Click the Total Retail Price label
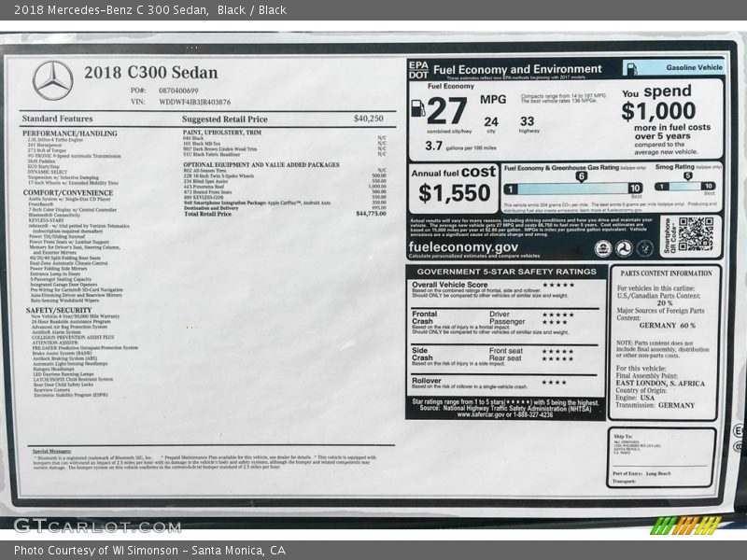This screenshot has height=560, width=747. tap(207, 215)
